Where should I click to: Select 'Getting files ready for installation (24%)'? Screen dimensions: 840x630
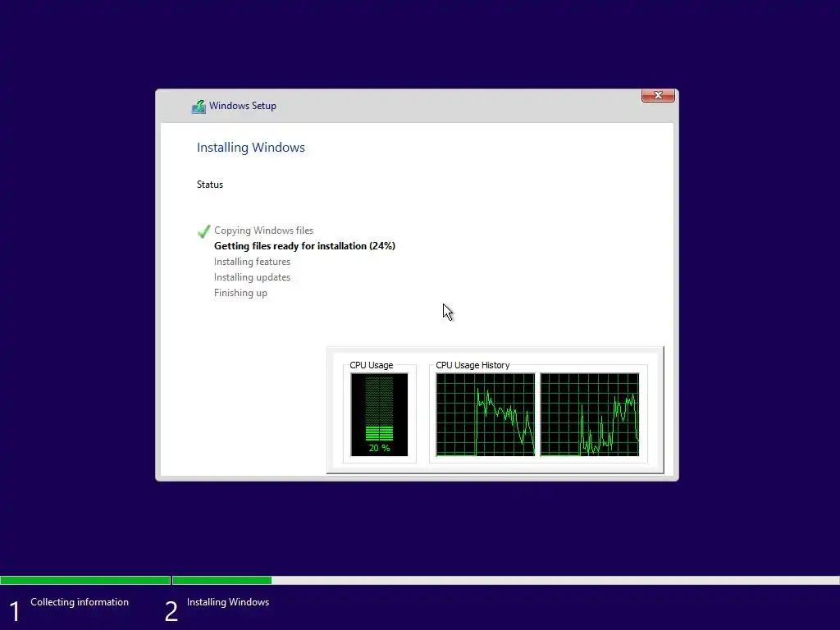point(304,246)
